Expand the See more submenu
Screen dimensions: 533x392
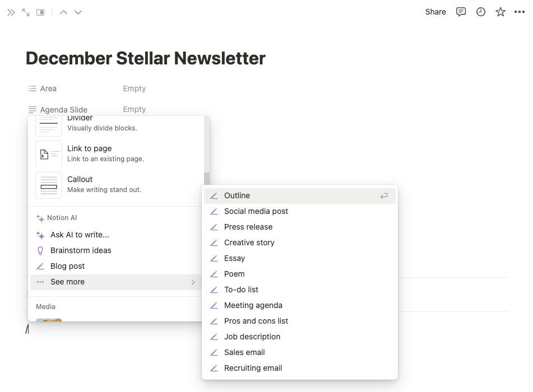pos(116,282)
